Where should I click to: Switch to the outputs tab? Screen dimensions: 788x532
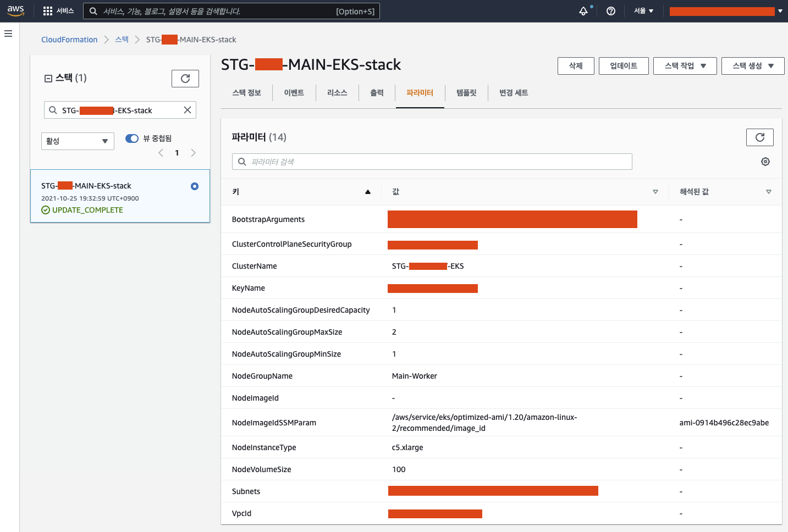(x=377, y=93)
